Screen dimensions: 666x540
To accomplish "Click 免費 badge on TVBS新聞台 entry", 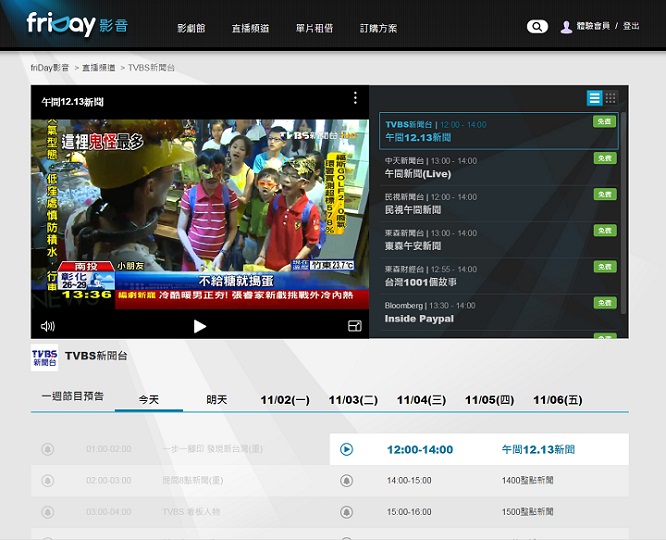I will click(x=604, y=122).
